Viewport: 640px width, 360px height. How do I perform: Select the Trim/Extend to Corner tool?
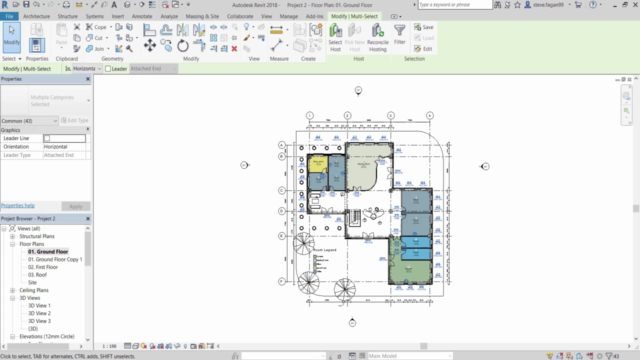[x=199, y=45]
